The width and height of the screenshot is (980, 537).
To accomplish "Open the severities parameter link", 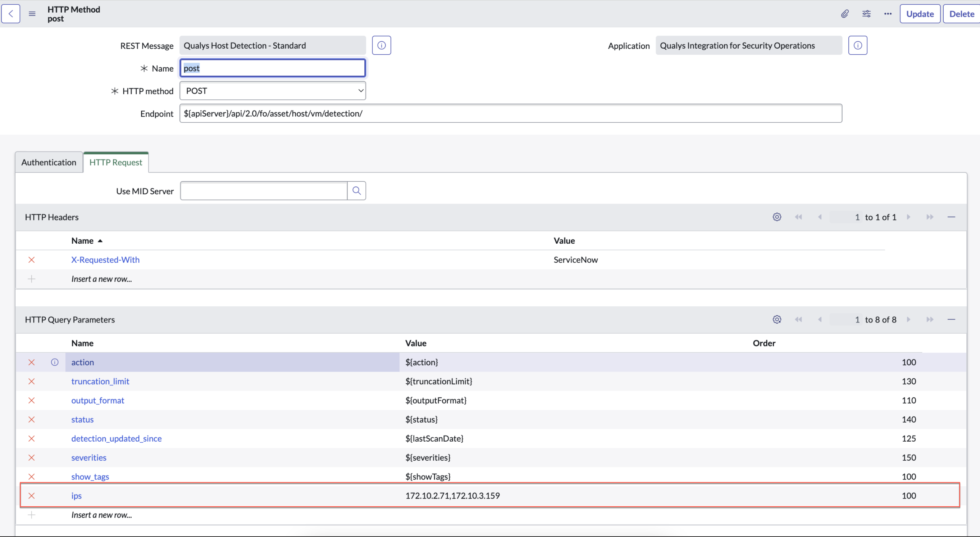I will (88, 457).
